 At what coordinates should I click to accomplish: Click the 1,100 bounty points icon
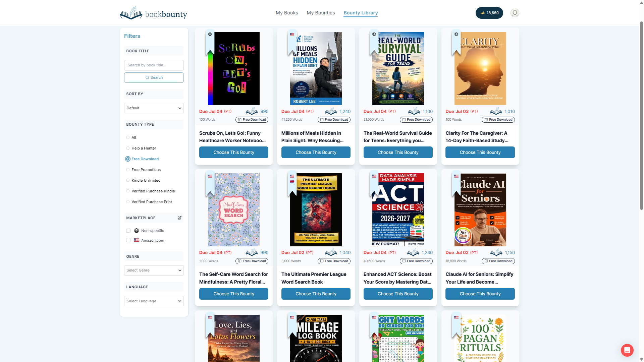point(414,111)
